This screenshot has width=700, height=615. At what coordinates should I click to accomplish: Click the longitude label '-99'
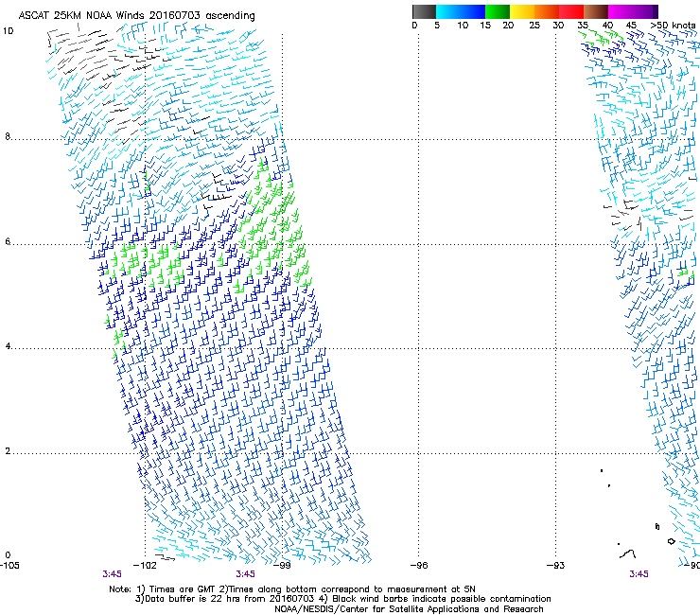point(282,566)
